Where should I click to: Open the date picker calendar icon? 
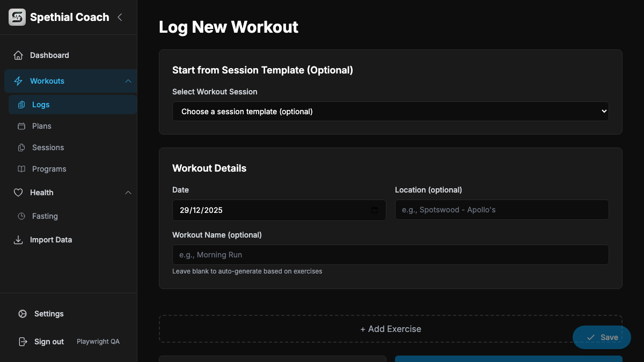(375, 210)
